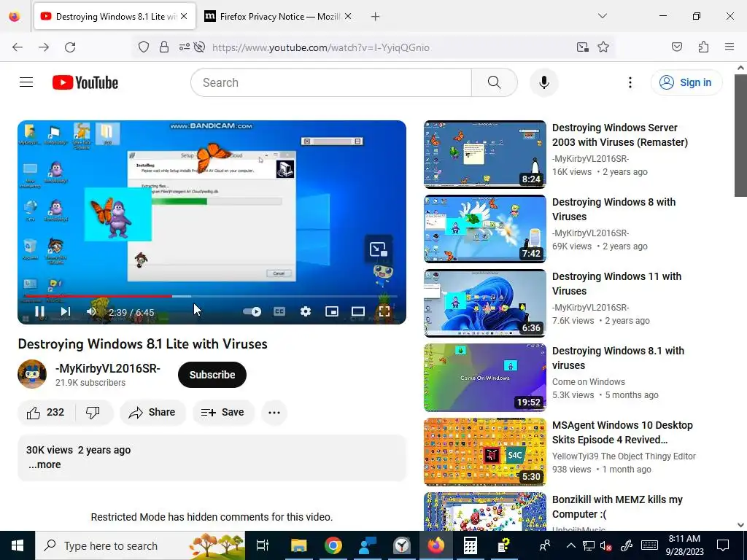Screen dimensions: 747x560
Task: Mute the video volume speaker icon
Action: tap(91, 312)
